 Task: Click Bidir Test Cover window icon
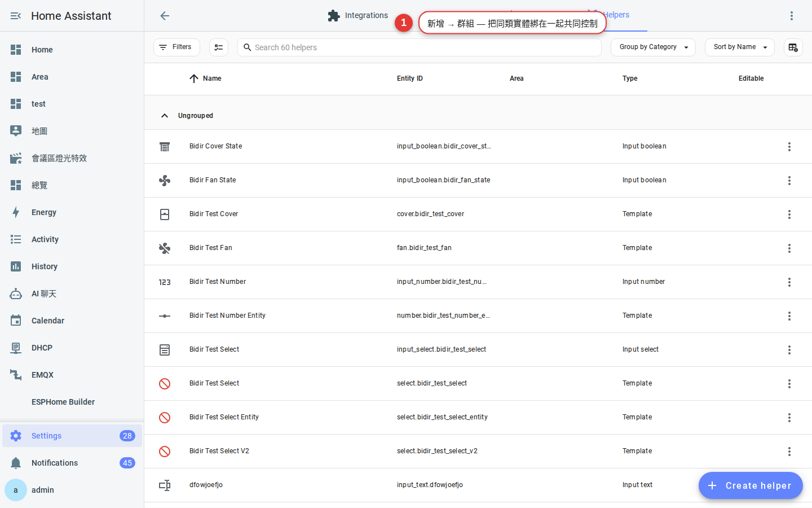click(165, 214)
